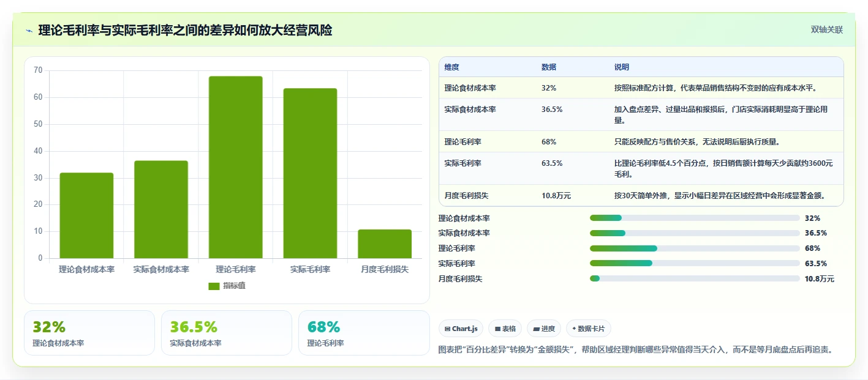This screenshot has height=380, width=868.
Task: Click the 理论食材成本率 bar in the chart
Action: point(86,215)
